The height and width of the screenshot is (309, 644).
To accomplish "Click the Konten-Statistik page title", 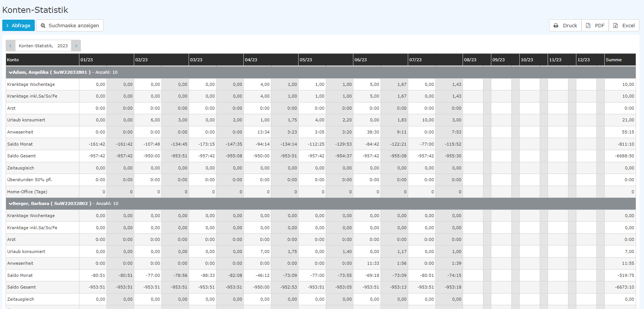I will pyautogui.click(x=35, y=10).
